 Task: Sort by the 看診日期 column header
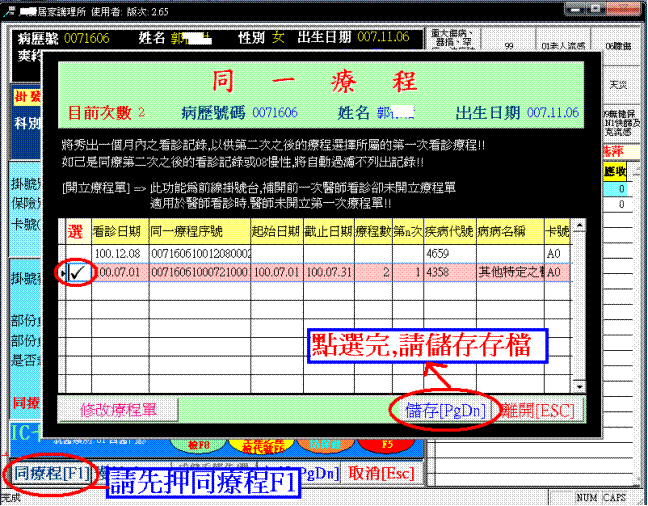click(x=119, y=233)
